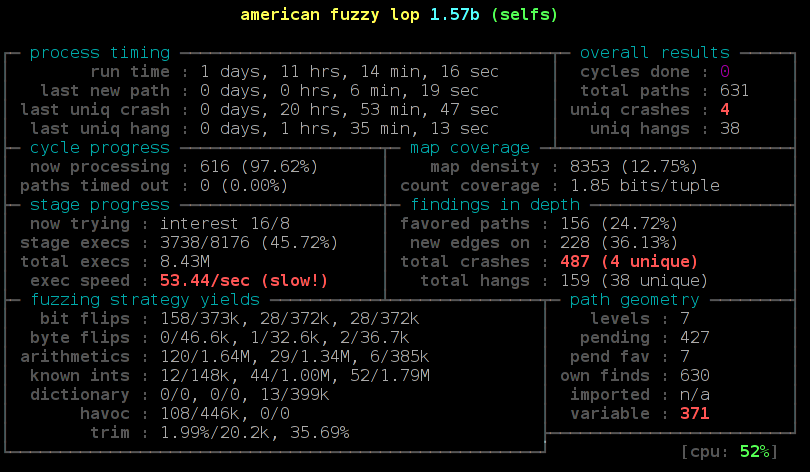Click the uniq hangs value '38' in overall results
The height and width of the screenshot is (472, 810).
click(x=729, y=129)
